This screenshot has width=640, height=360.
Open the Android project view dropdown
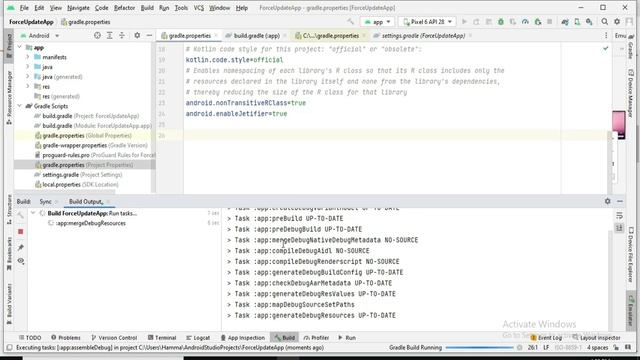tap(40, 36)
